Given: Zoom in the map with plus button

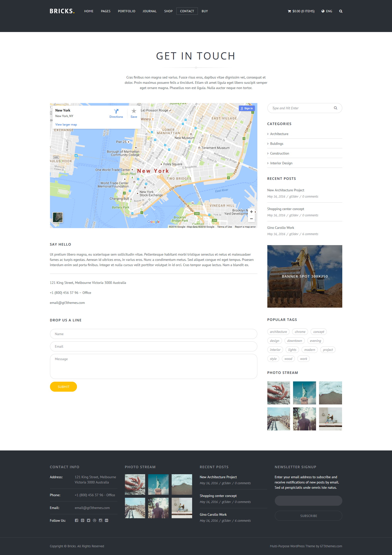Looking at the screenshot, I should (x=251, y=212).
